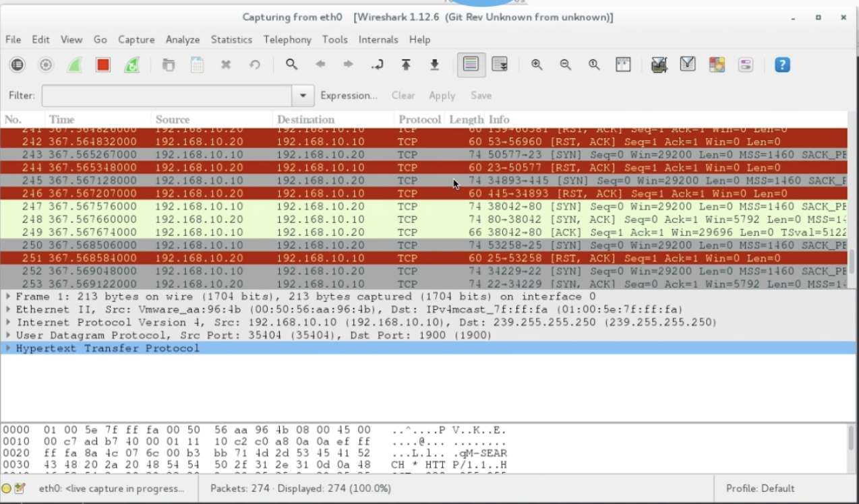The image size is (859, 504).
Task: Open the filter history dropdown arrow
Action: 303,96
